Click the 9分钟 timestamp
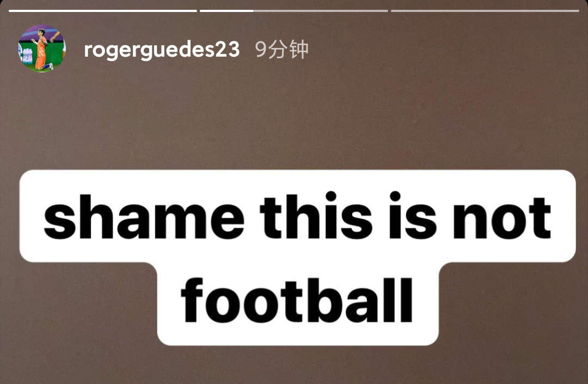Viewport: 588px width, 384px height. pyautogui.click(x=281, y=49)
